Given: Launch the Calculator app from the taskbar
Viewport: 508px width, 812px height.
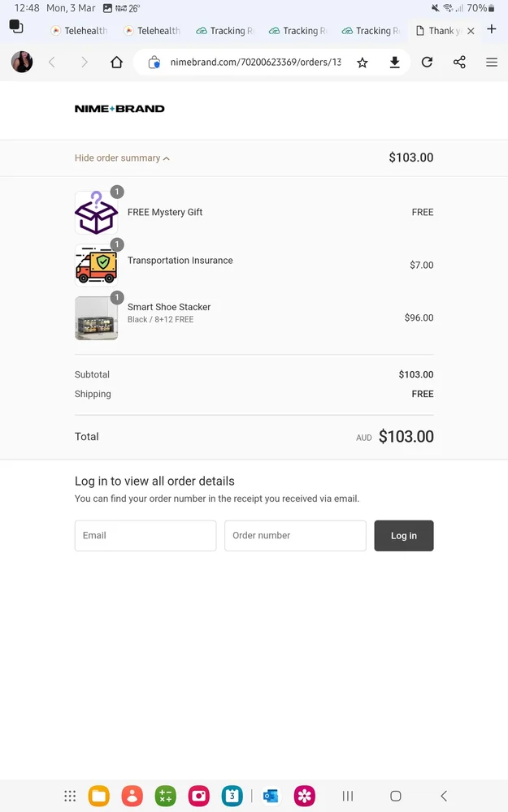Looking at the screenshot, I should pyautogui.click(x=166, y=796).
